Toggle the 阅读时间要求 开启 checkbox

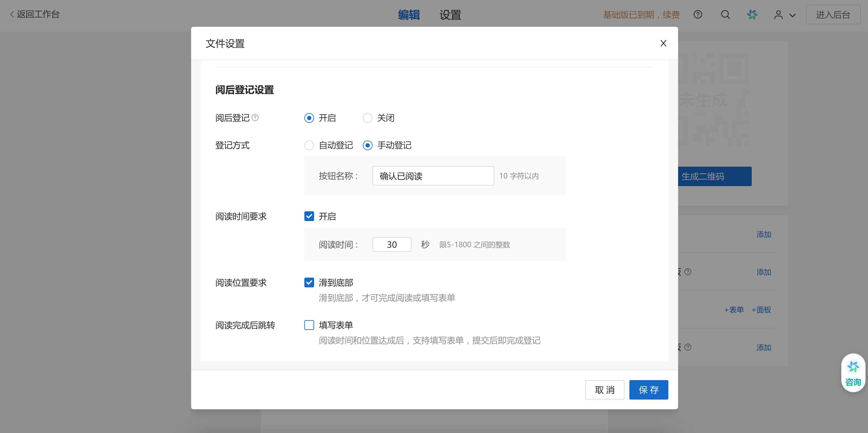click(309, 216)
